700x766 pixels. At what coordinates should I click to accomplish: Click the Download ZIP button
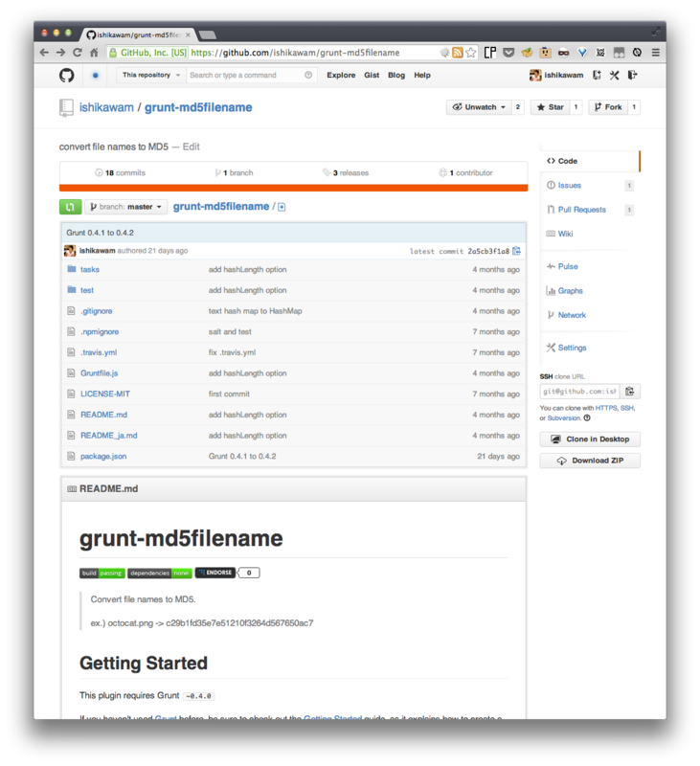(590, 461)
